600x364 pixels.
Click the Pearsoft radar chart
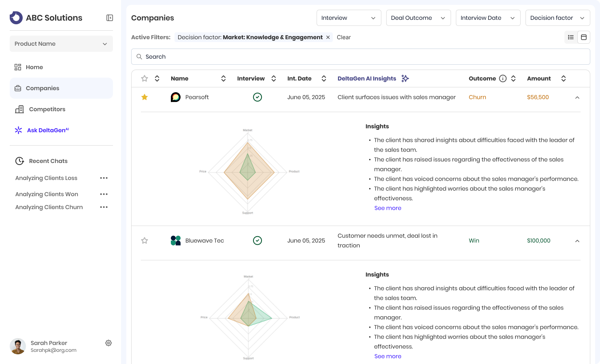[x=248, y=171]
